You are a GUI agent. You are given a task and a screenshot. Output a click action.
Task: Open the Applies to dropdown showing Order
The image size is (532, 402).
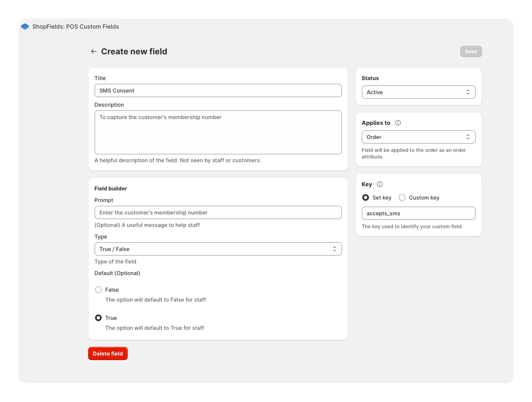pyautogui.click(x=418, y=137)
